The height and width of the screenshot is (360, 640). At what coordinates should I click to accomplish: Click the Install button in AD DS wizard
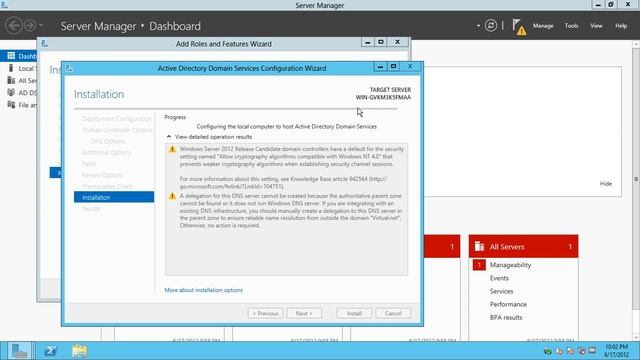point(354,313)
